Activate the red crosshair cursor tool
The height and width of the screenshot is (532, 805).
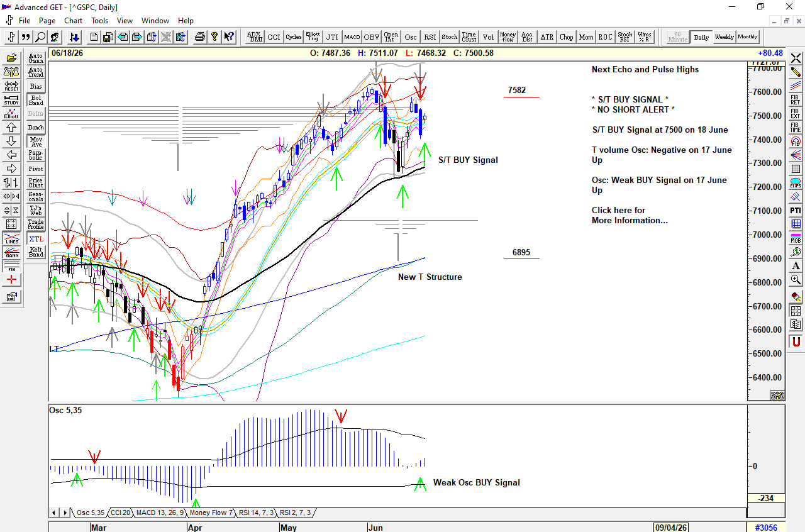(x=11, y=280)
